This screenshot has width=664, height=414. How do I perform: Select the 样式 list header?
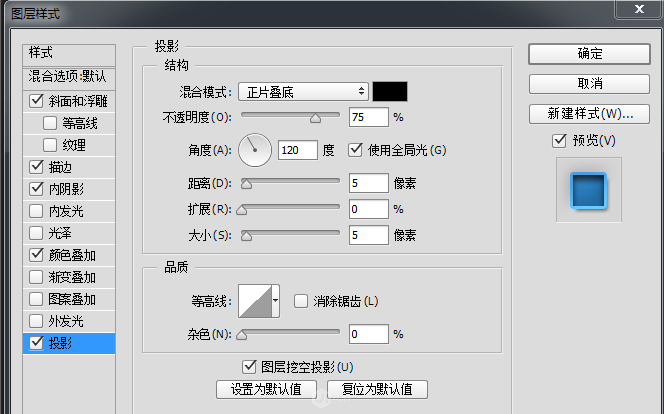(69, 54)
